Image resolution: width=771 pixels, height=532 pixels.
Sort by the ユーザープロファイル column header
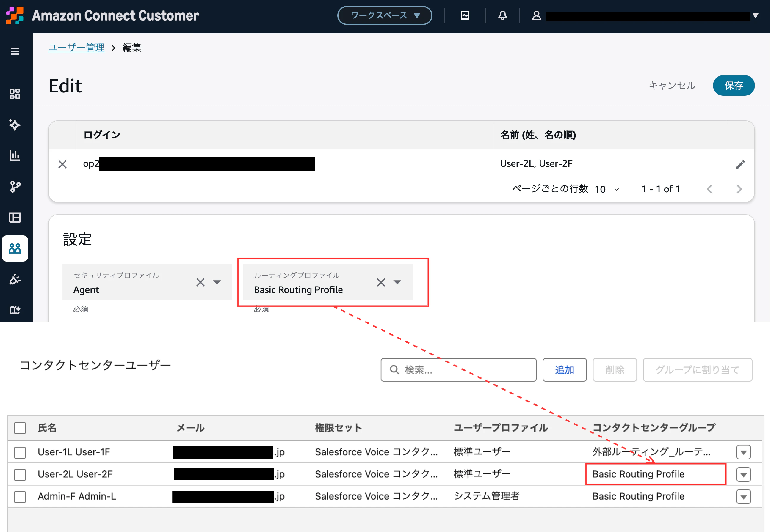[x=501, y=428]
